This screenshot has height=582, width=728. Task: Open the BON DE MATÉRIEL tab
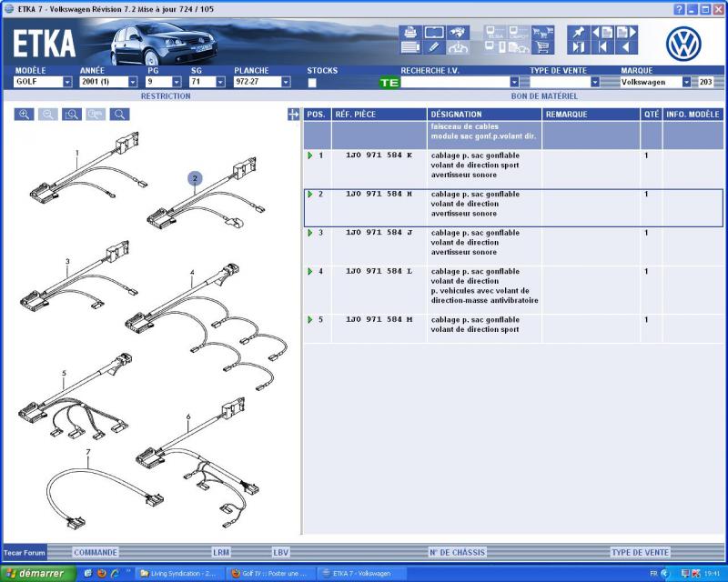(544, 96)
